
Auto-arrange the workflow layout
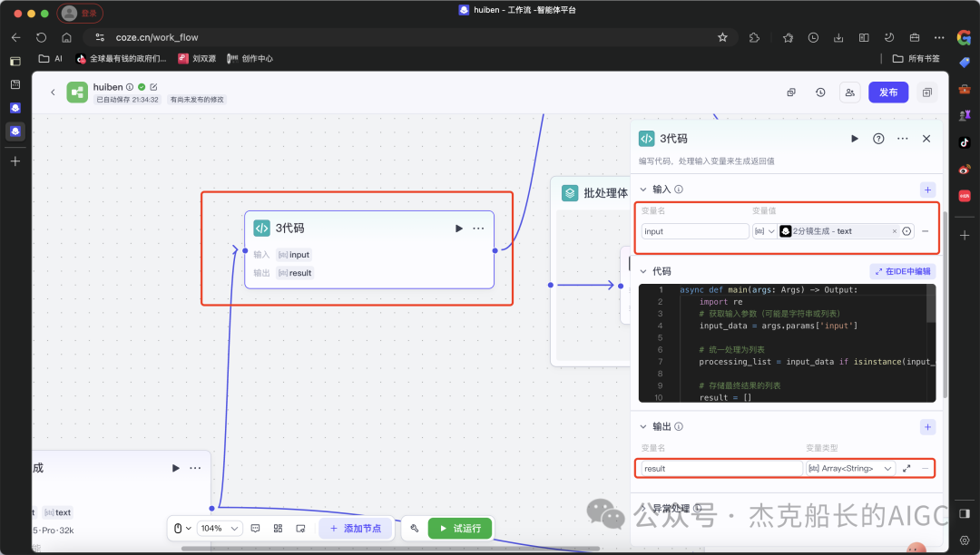point(279,528)
